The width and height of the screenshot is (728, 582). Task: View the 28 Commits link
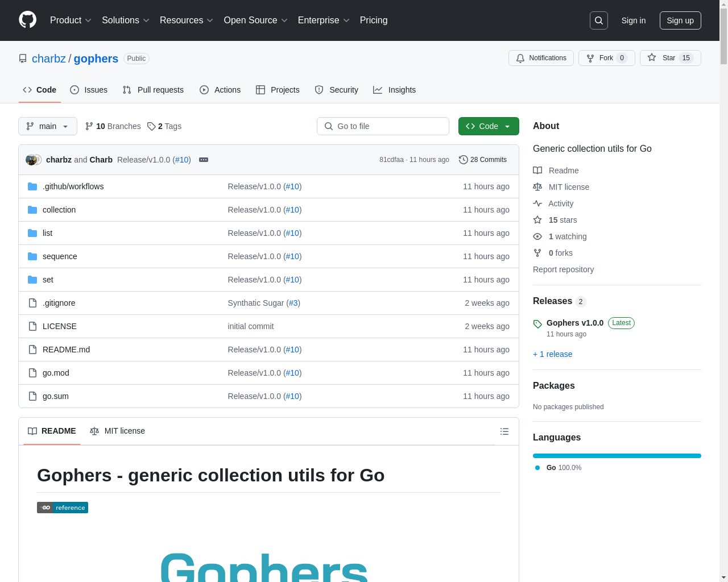pos(483,160)
